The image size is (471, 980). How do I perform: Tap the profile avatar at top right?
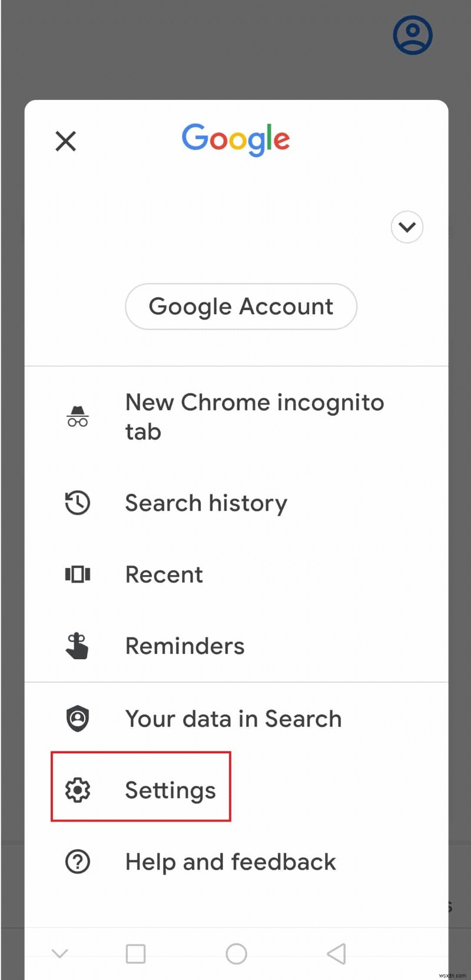pyautogui.click(x=412, y=35)
